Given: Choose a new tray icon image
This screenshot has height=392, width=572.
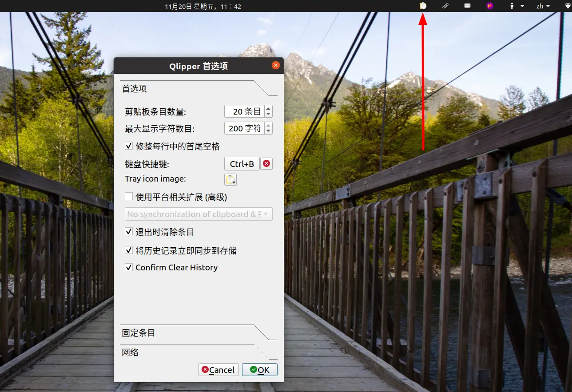Looking at the screenshot, I should pos(230,179).
